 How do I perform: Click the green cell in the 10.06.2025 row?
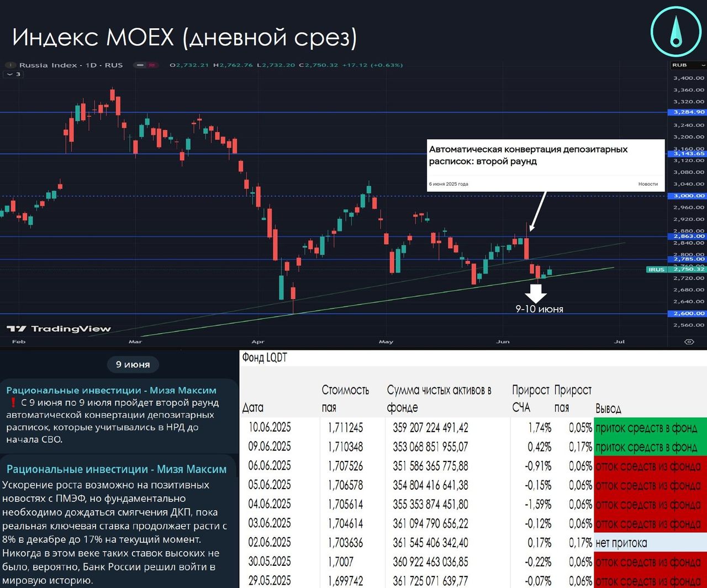[650, 427]
